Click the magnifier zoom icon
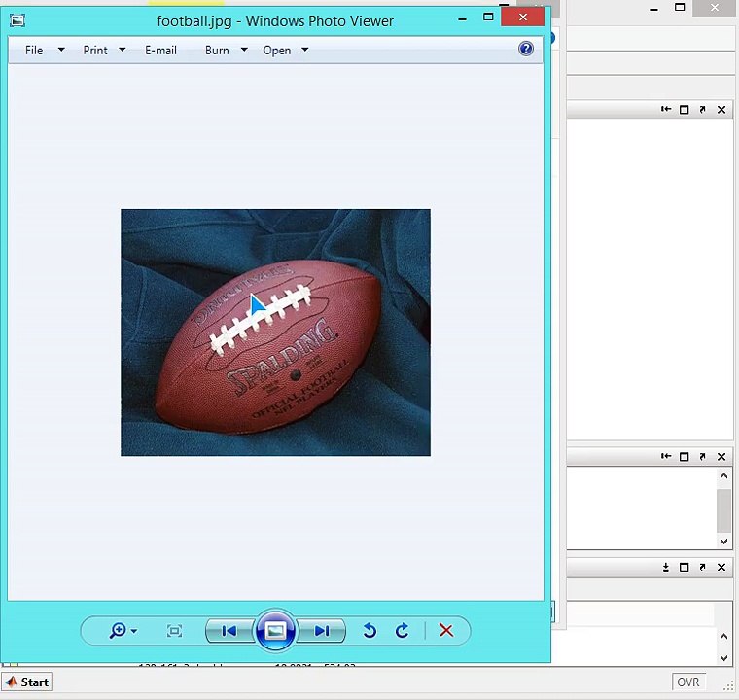The width and height of the screenshot is (739, 700). pos(118,630)
